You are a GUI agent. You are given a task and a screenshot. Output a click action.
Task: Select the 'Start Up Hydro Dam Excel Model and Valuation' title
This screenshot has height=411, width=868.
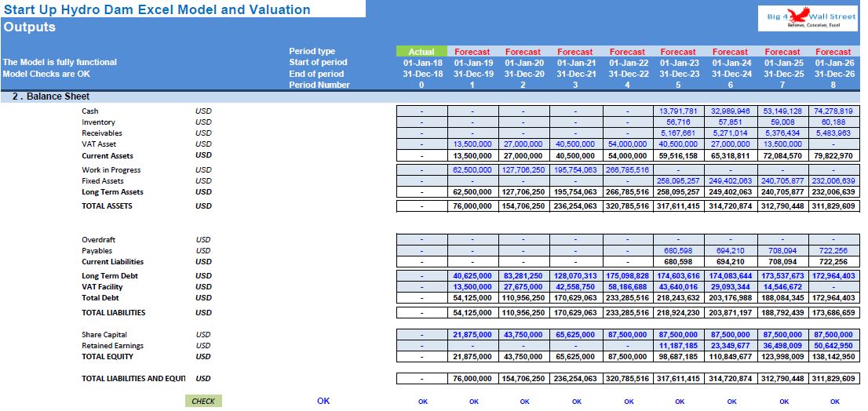click(x=157, y=9)
